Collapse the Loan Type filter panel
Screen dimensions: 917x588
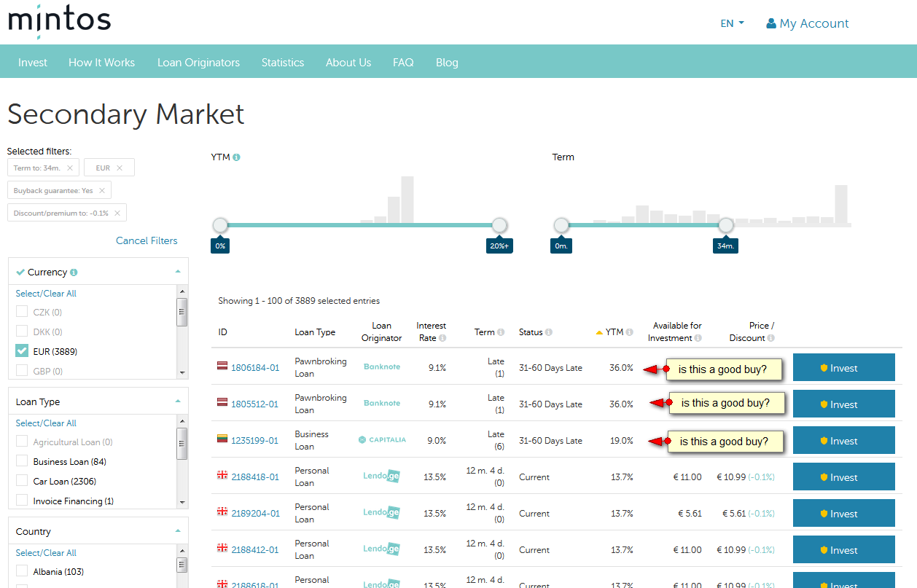[178, 401]
